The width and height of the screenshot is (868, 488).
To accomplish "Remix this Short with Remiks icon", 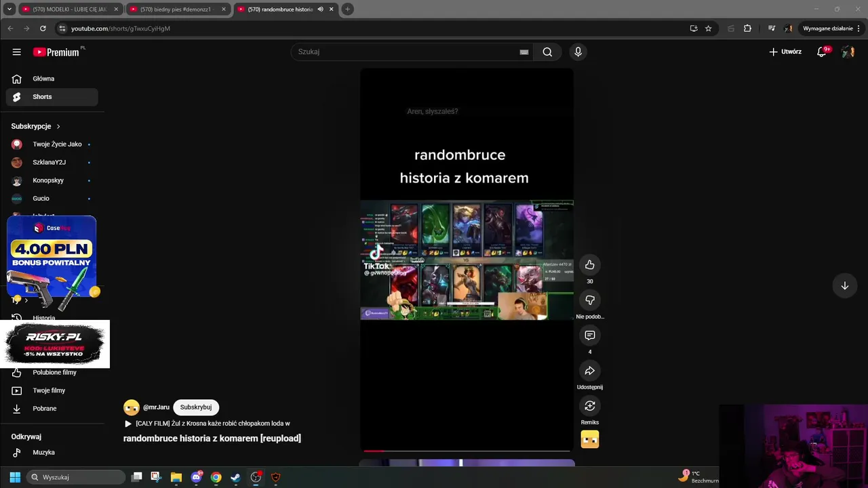I will (590, 406).
